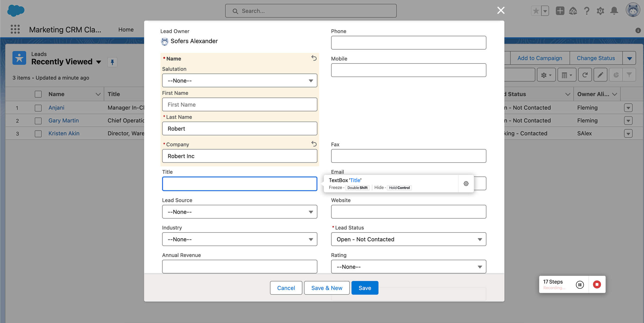Click the App Launcher grid icon

[15, 29]
